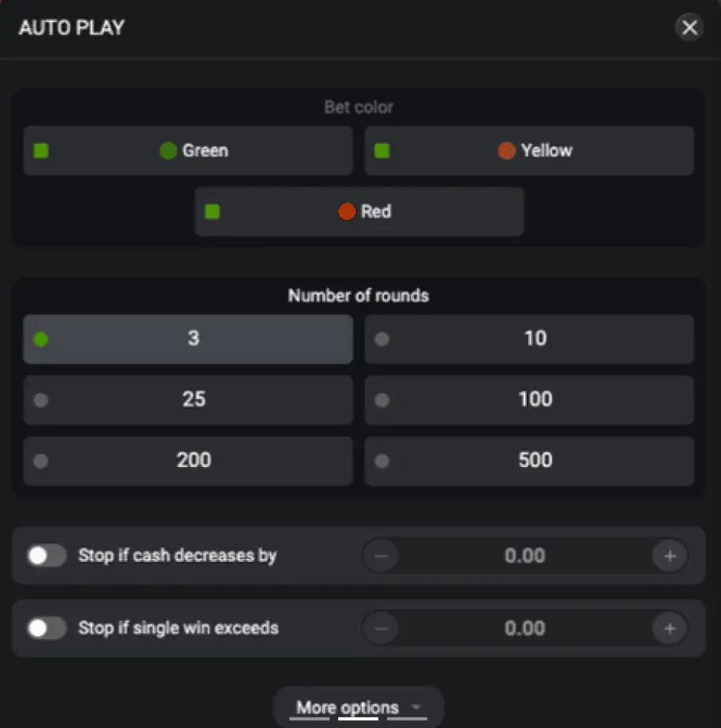Click the single win amount field

(x=525, y=629)
